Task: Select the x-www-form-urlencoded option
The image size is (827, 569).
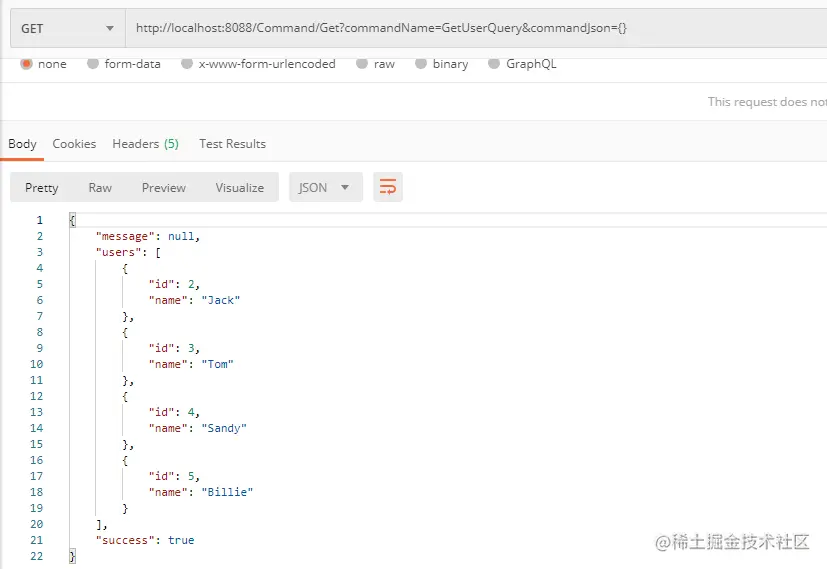Action: click(x=258, y=64)
